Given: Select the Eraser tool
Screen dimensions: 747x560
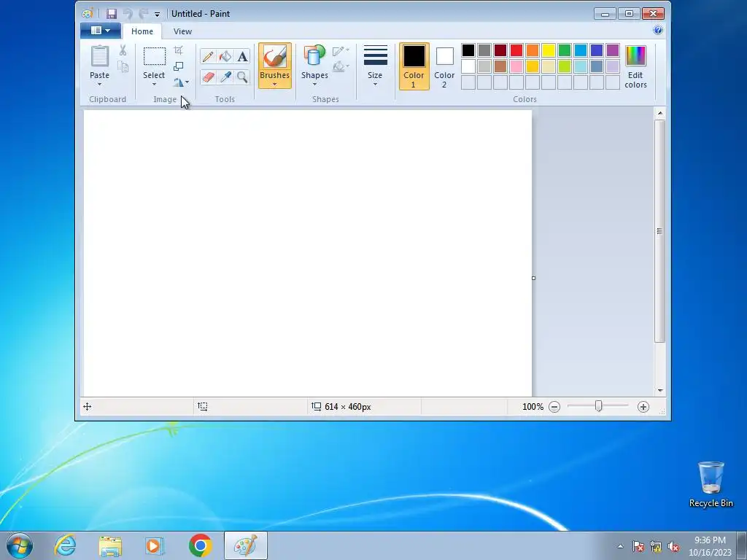Looking at the screenshot, I should 208,77.
